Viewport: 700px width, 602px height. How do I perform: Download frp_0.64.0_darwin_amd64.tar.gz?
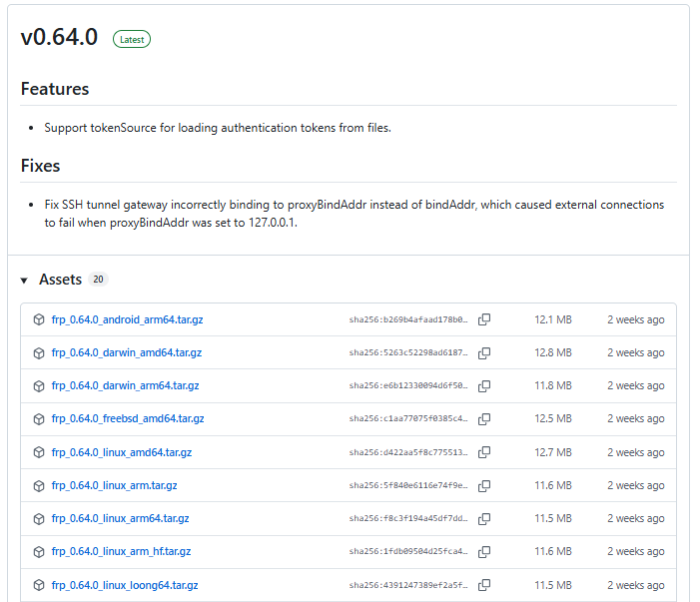click(x=127, y=352)
